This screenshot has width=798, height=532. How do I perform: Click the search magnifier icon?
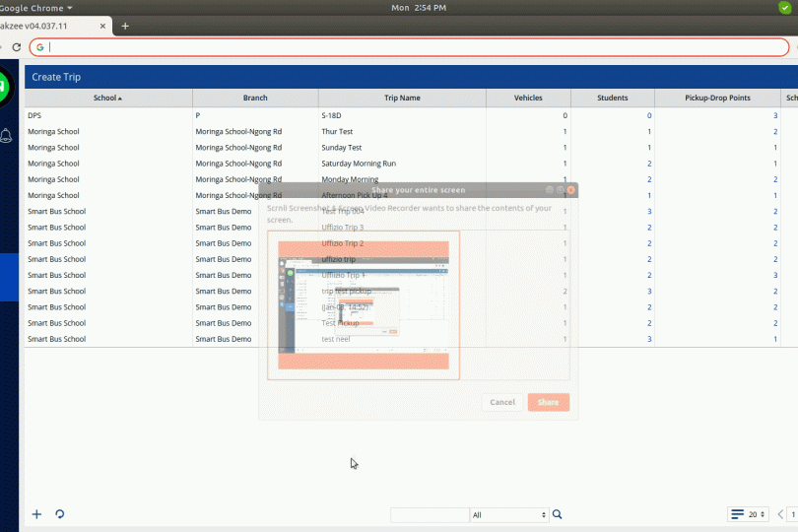click(x=558, y=514)
